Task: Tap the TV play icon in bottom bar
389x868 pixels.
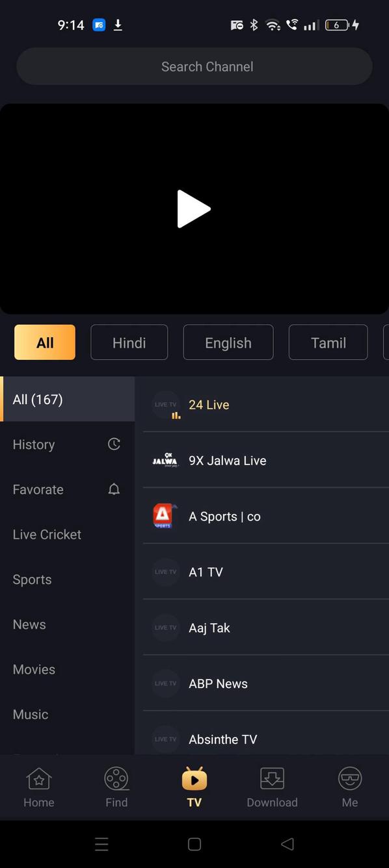Action: pyautogui.click(x=194, y=778)
